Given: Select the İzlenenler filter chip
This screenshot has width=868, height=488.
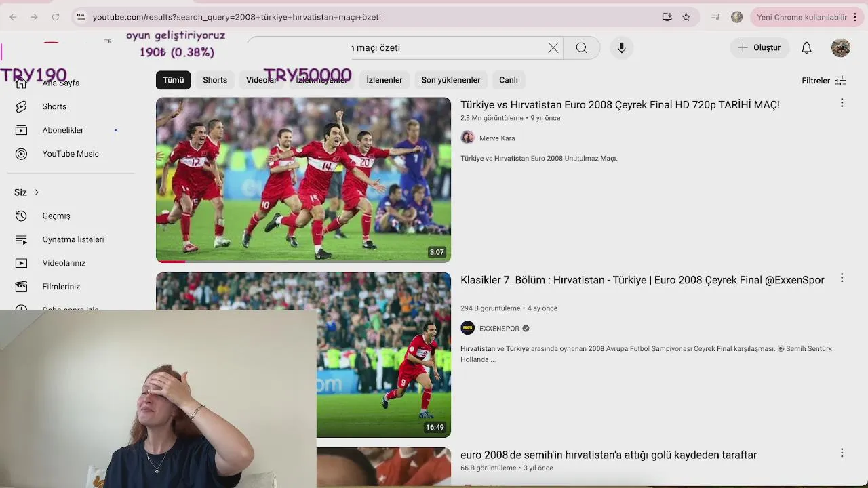Looking at the screenshot, I should click(384, 80).
